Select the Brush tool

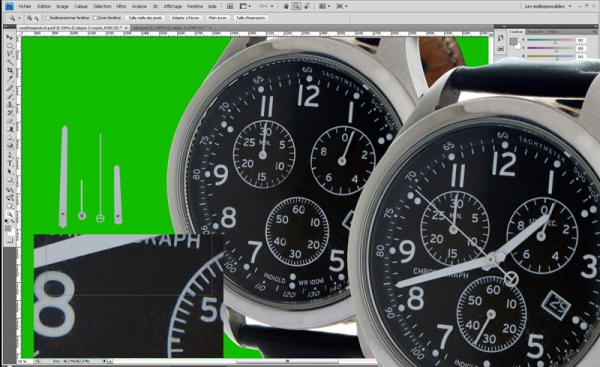(x=10, y=96)
